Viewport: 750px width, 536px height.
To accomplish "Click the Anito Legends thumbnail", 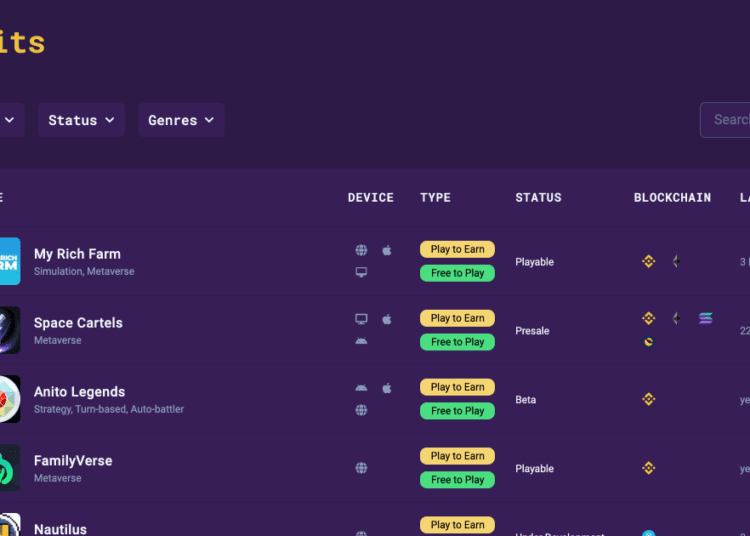I will (x=10, y=399).
